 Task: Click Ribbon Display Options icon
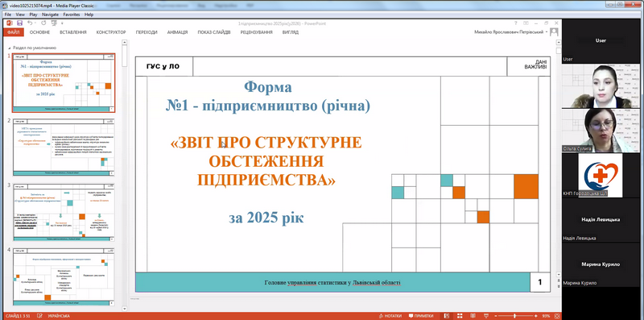(526, 23)
